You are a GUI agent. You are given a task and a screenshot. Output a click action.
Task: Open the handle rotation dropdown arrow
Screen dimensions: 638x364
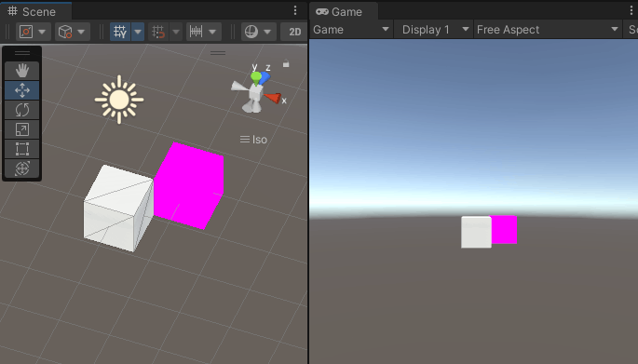coord(81,32)
